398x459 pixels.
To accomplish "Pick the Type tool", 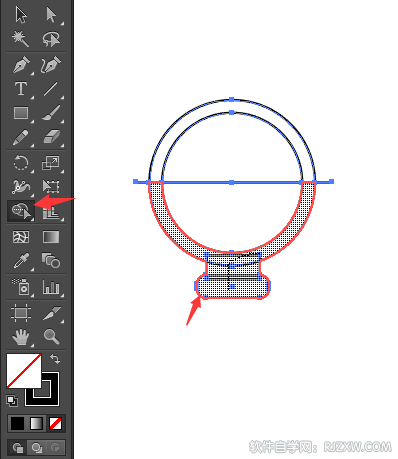I will coord(21,89).
